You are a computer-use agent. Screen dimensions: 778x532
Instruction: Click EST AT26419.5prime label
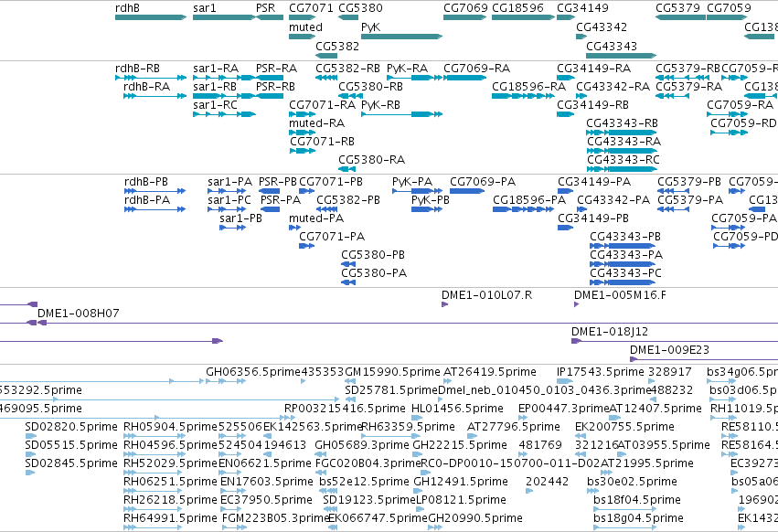(490, 372)
